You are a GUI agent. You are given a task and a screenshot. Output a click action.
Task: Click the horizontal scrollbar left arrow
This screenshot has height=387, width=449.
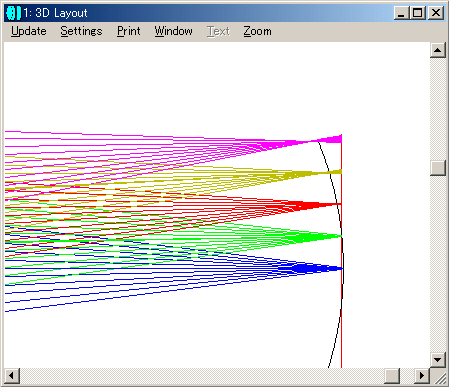point(12,376)
